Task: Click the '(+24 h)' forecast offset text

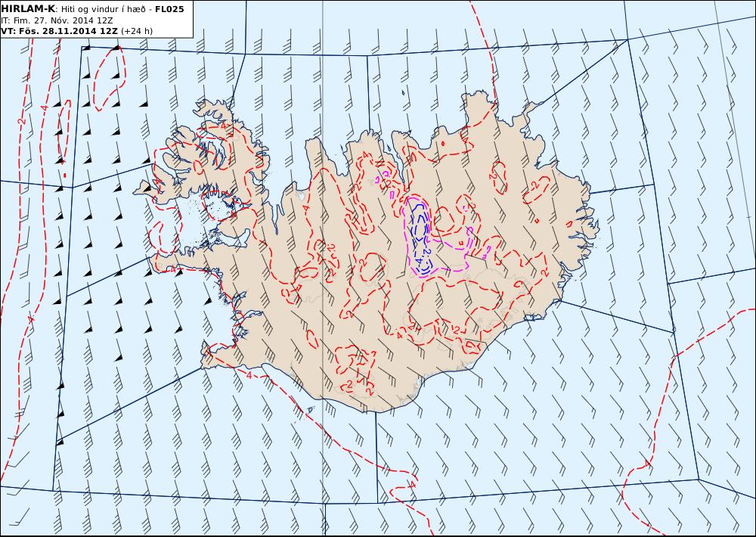Action: tap(137, 31)
